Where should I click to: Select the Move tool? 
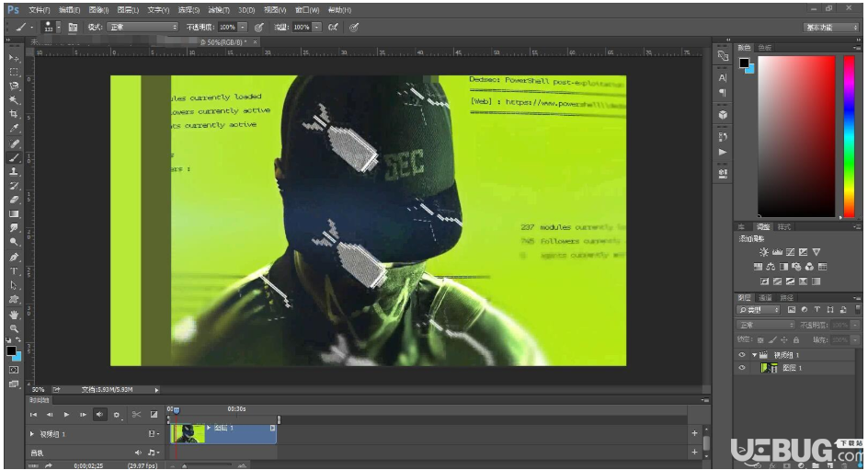(x=14, y=58)
